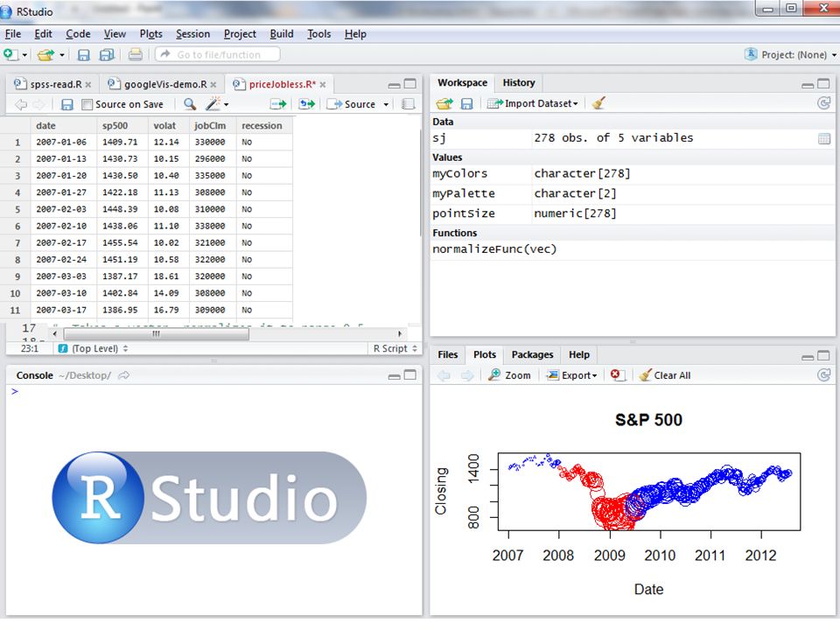Switch to the Files tab
This screenshot has width=840, height=630.
point(447,354)
